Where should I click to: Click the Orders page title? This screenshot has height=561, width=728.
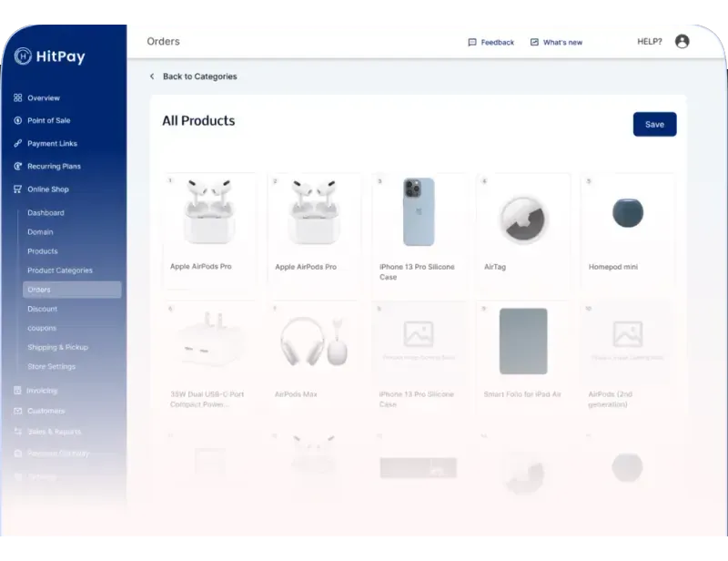[163, 41]
